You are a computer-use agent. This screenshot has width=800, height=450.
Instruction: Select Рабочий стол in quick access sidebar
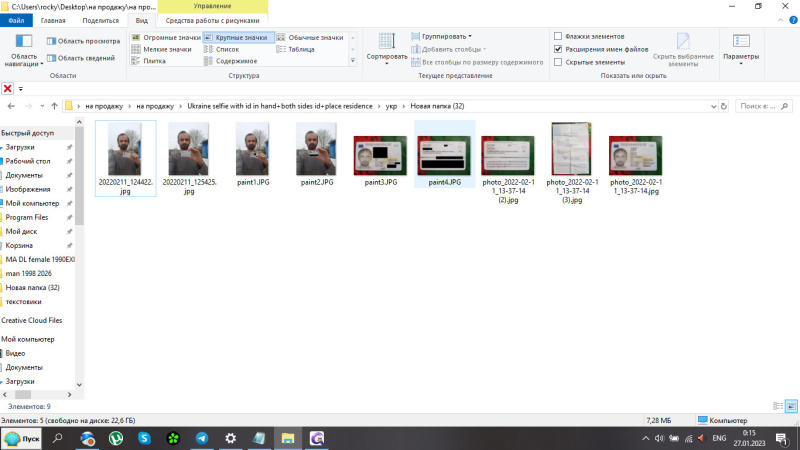[28, 161]
